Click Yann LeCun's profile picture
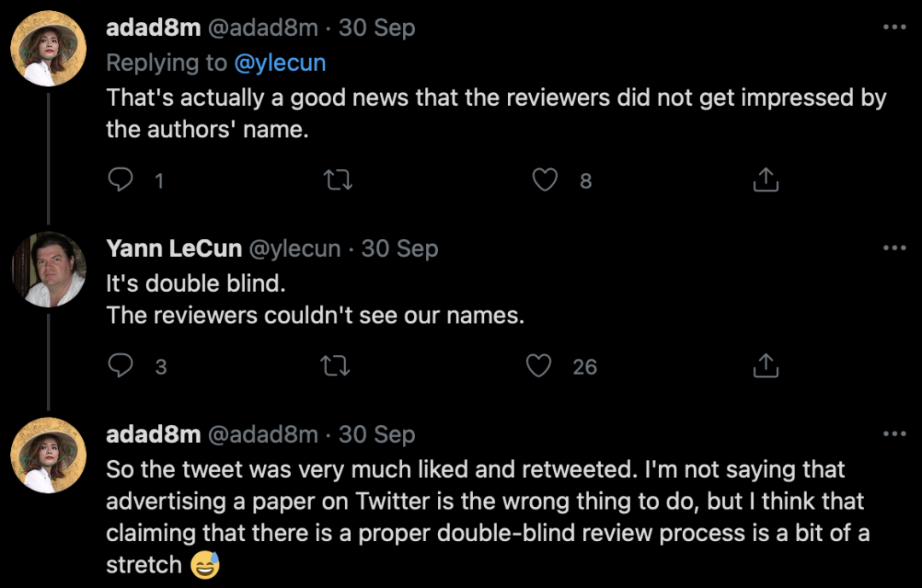Image resolution: width=922 pixels, height=588 pixels. 48,269
